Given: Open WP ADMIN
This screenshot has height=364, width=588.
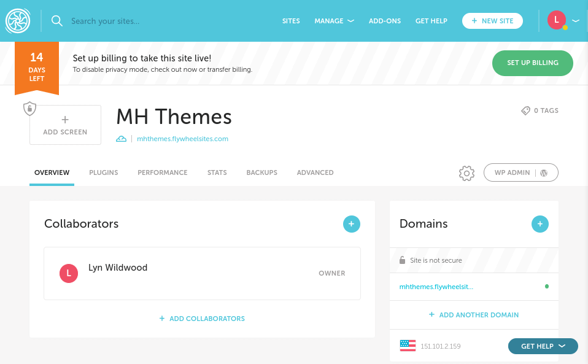Looking at the screenshot, I should coord(521,172).
